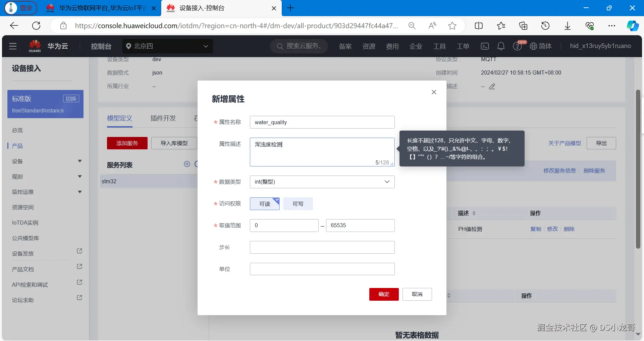Switch to the 模型定义 tab
Viewport: 644px width, 341px height.
coord(120,118)
